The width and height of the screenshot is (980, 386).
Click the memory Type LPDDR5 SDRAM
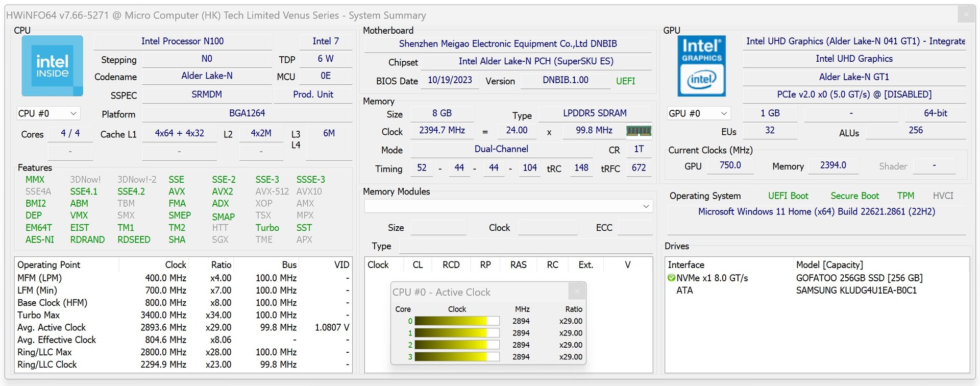click(595, 113)
